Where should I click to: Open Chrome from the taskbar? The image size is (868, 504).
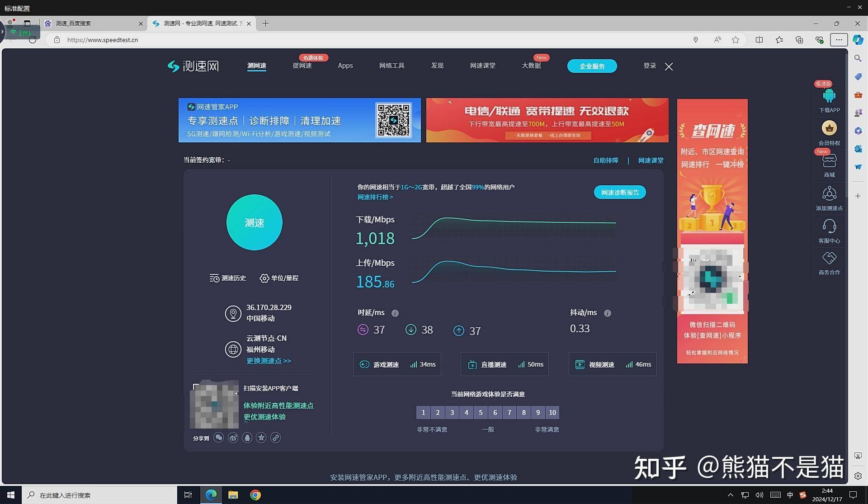click(x=255, y=495)
